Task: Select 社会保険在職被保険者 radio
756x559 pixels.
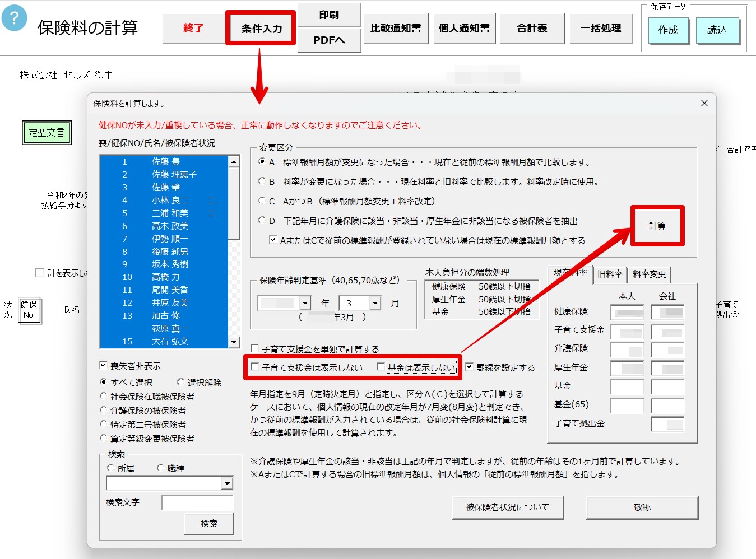Action: [x=103, y=396]
